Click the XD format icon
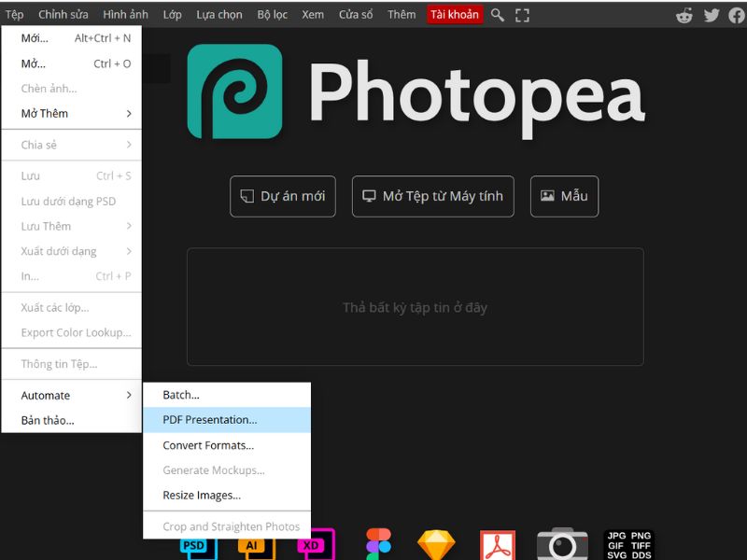 [316, 544]
